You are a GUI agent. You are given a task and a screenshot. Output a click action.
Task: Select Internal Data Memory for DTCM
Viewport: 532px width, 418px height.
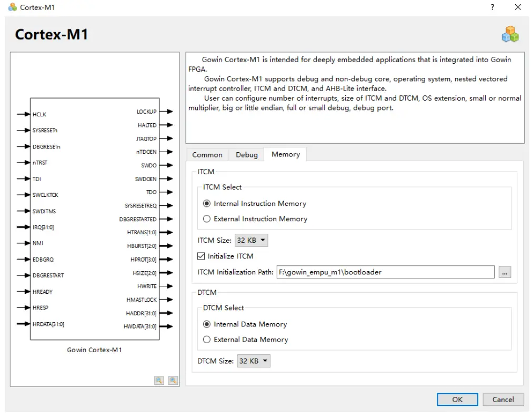coord(206,324)
